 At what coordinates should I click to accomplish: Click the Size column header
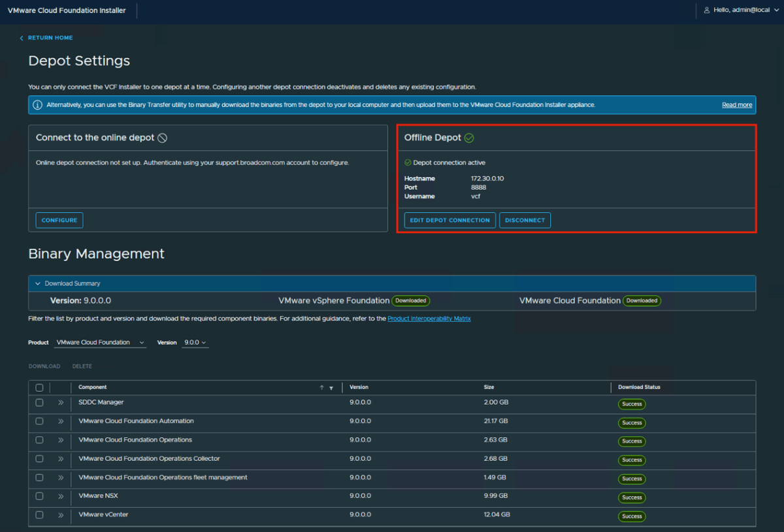tap(489, 388)
